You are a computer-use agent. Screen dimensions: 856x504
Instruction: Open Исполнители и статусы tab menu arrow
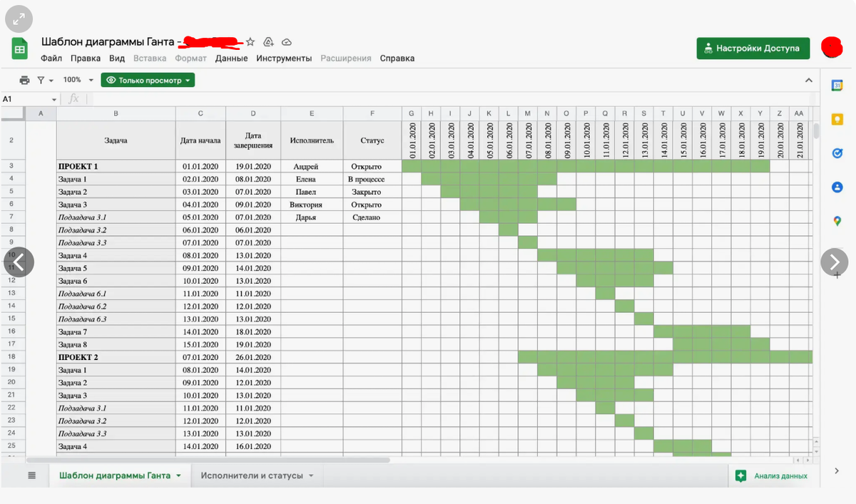(311, 475)
